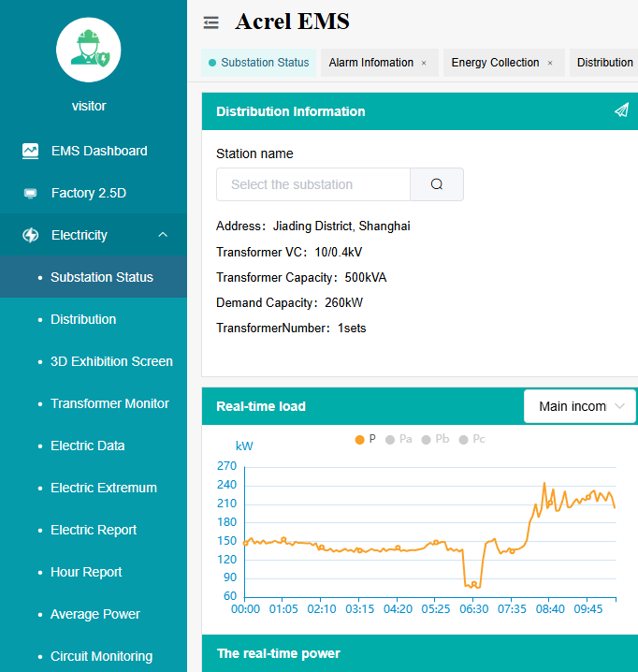Image resolution: width=638 pixels, height=672 pixels.
Task: Open Transformer Monitor page
Action: tap(94, 403)
